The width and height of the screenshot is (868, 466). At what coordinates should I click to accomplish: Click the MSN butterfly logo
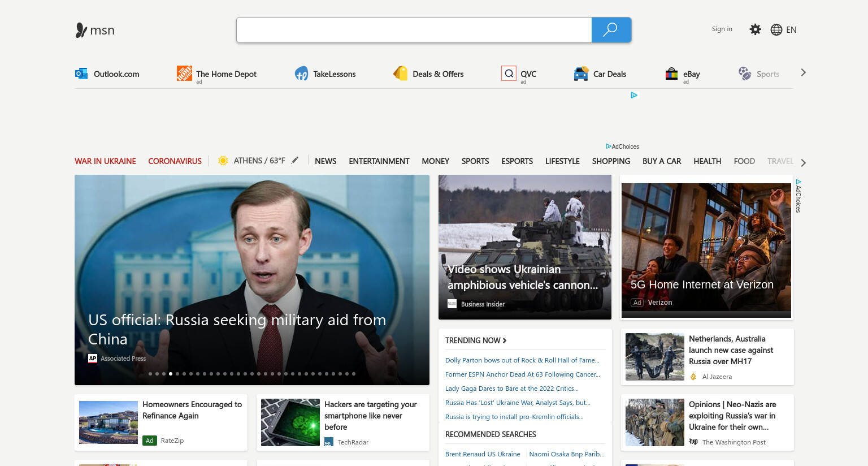81,30
